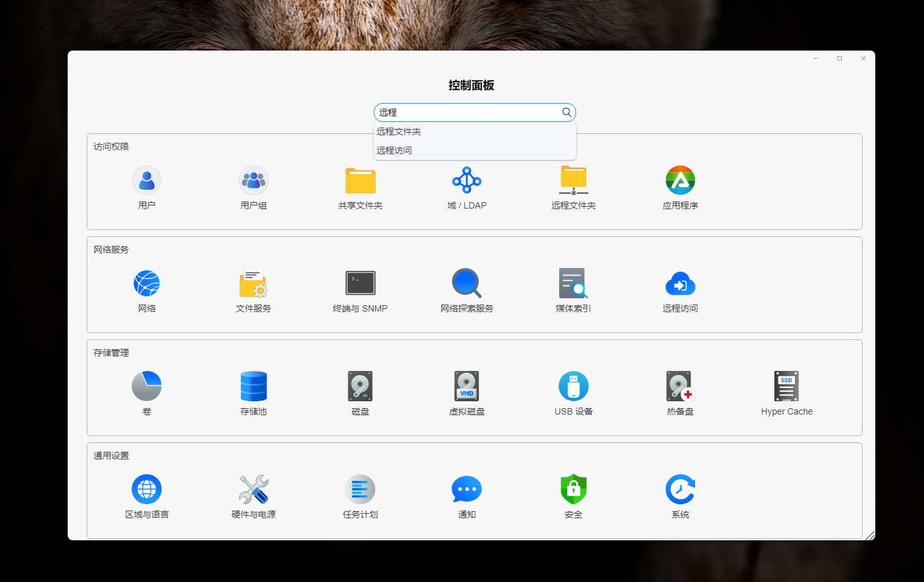This screenshot has height=582, width=924.
Task: Open the 域 / LDAP icon
Action: coord(467,181)
